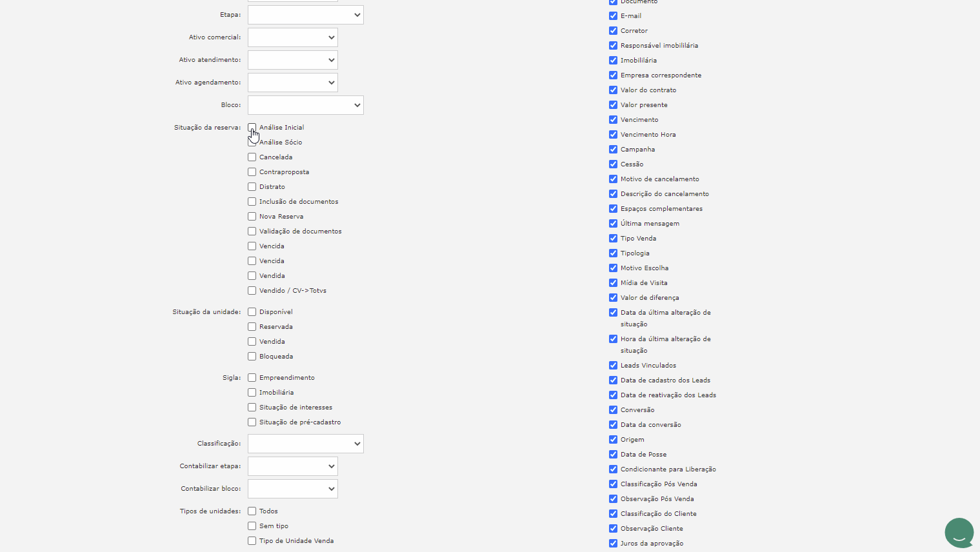Disable Responsável imobiliária column
Viewport: 980px width, 552px height.
tap(614, 46)
